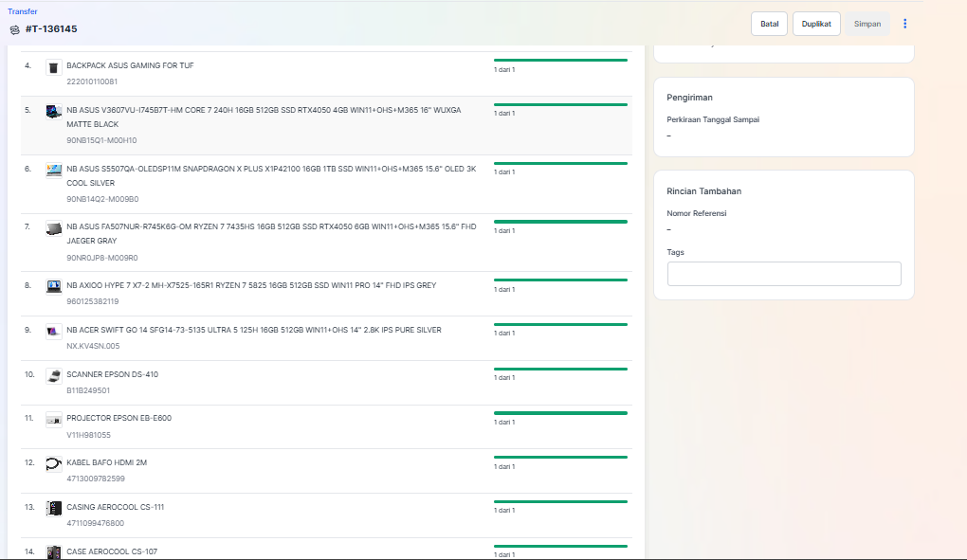Click SKU code 960125382119
967x560 pixels.
tap(93, 301)
